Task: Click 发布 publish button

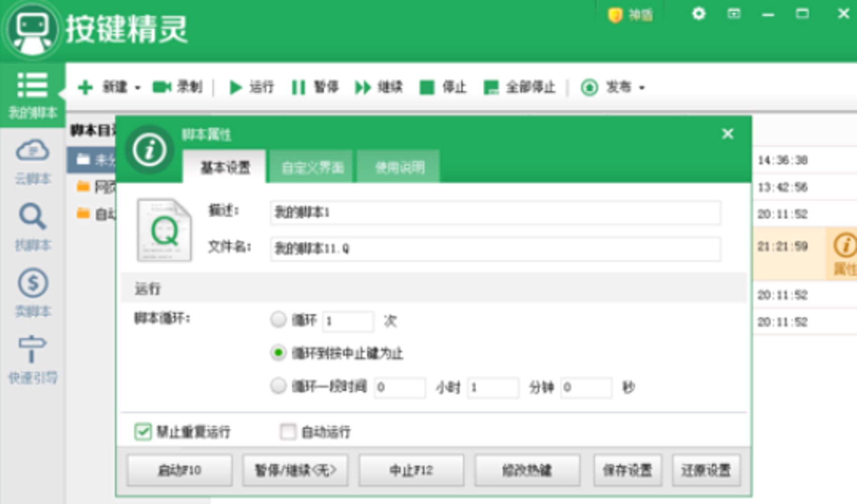Action: click(606, 87)
